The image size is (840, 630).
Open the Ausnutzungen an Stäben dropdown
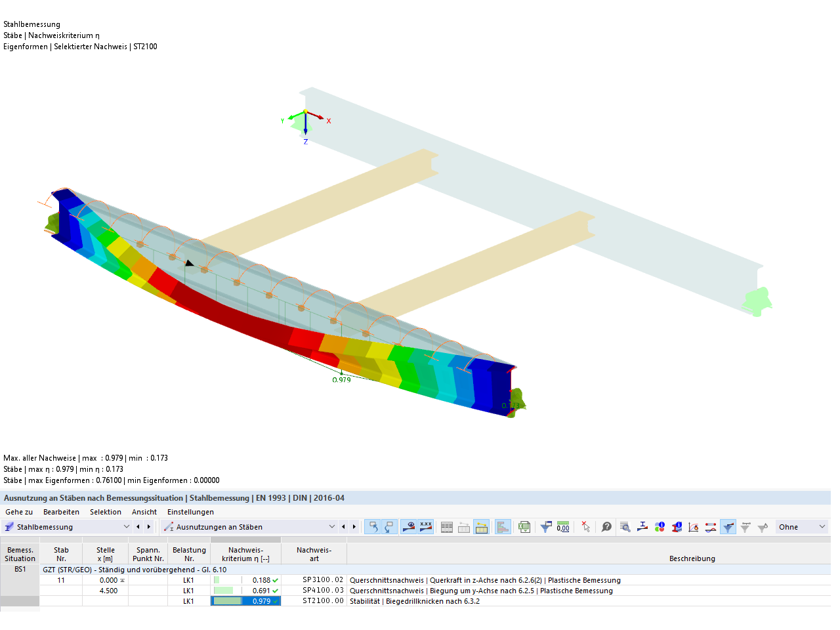(x=333, y=527)
